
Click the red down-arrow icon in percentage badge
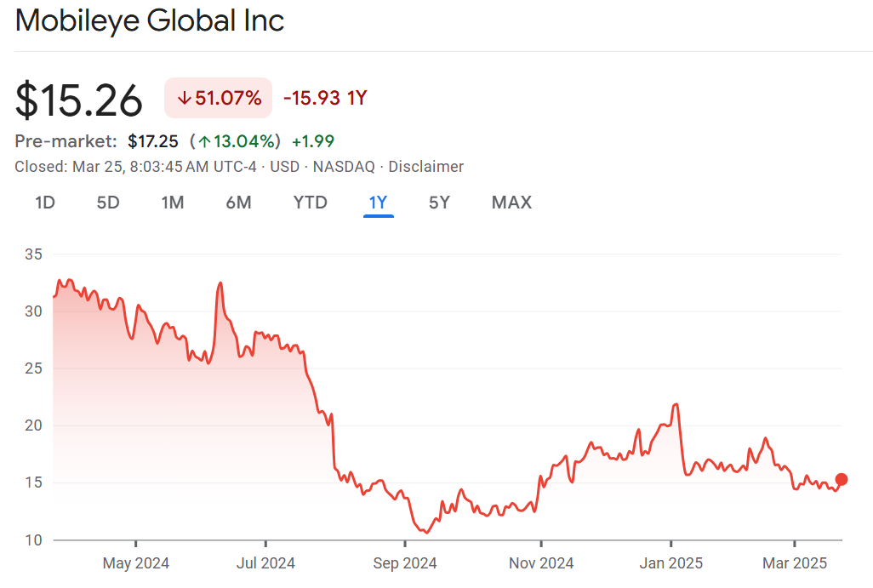[183, 99]
